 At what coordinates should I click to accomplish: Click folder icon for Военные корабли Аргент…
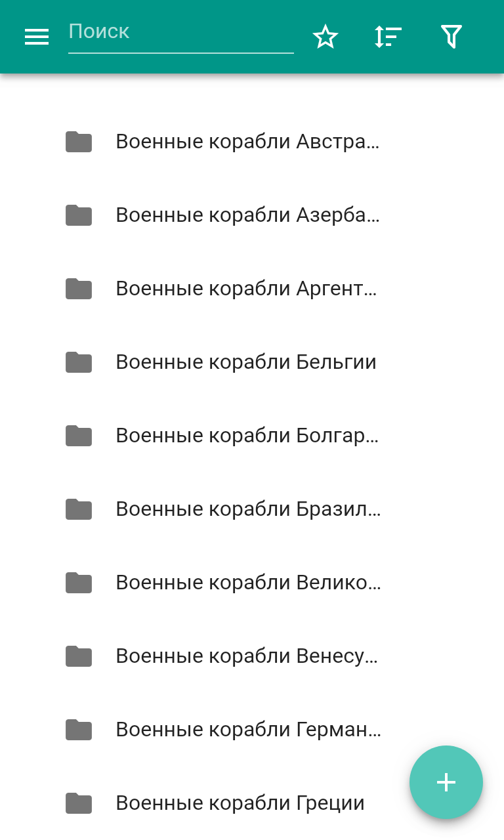(79, 289)
